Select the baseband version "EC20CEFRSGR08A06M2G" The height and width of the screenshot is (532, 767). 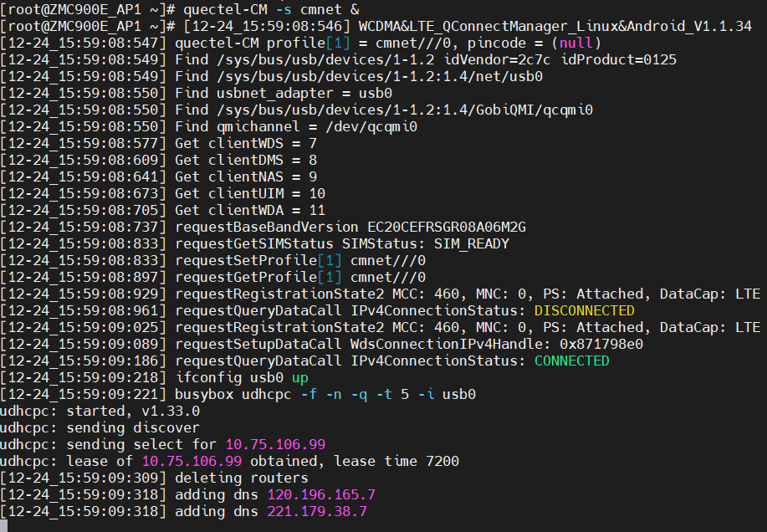(x=447, y=227)
